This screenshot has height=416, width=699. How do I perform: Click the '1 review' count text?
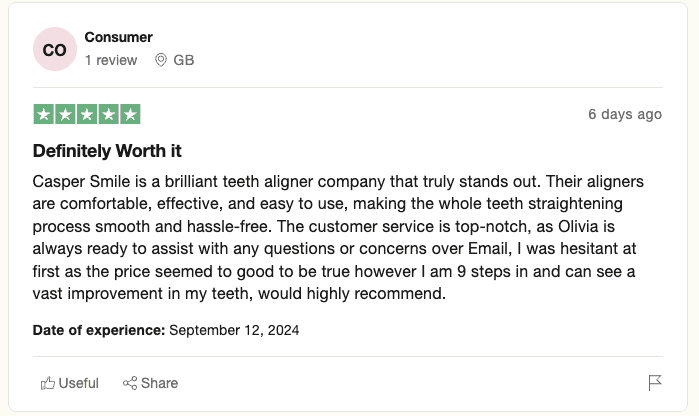(x=111, y=60)
